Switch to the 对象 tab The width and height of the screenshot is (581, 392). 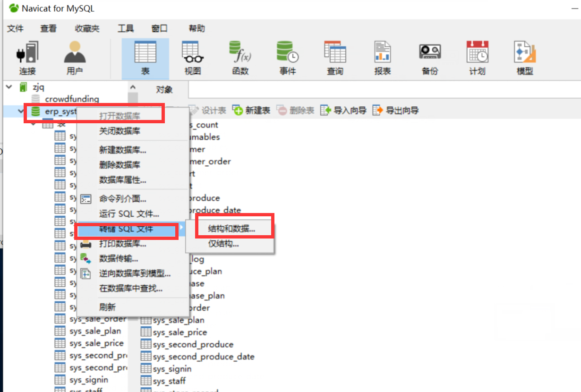tap(164, 89)
